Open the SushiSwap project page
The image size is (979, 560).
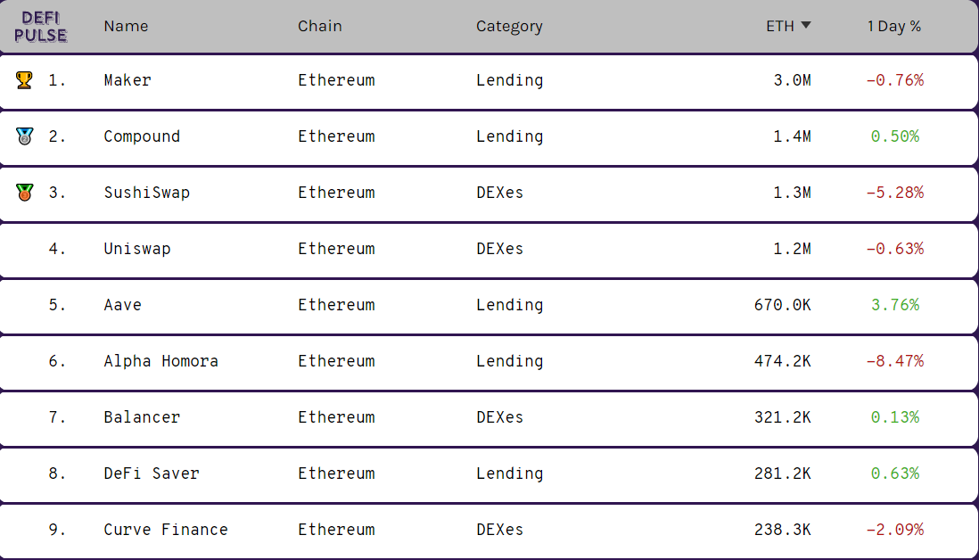point(146,193)
